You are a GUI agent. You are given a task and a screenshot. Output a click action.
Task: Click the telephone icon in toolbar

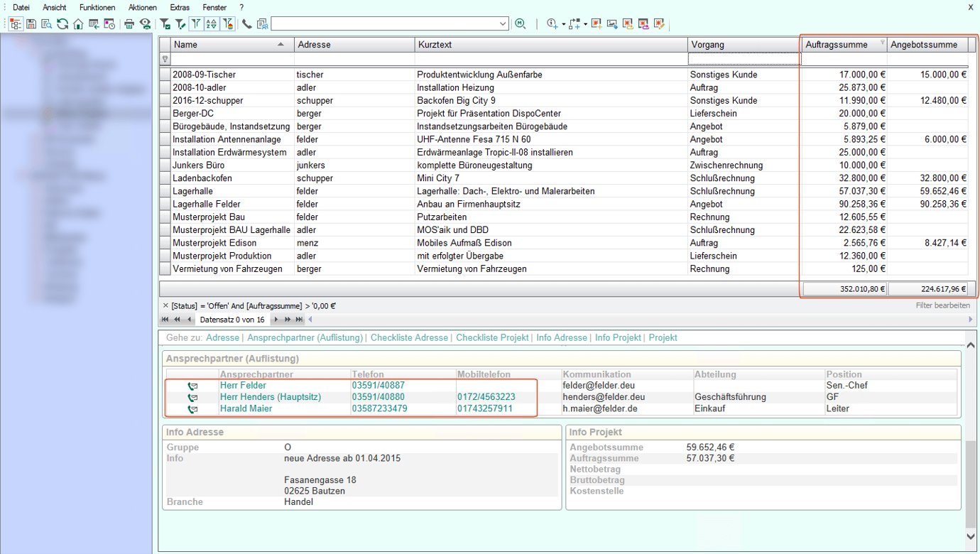[246, 23]
